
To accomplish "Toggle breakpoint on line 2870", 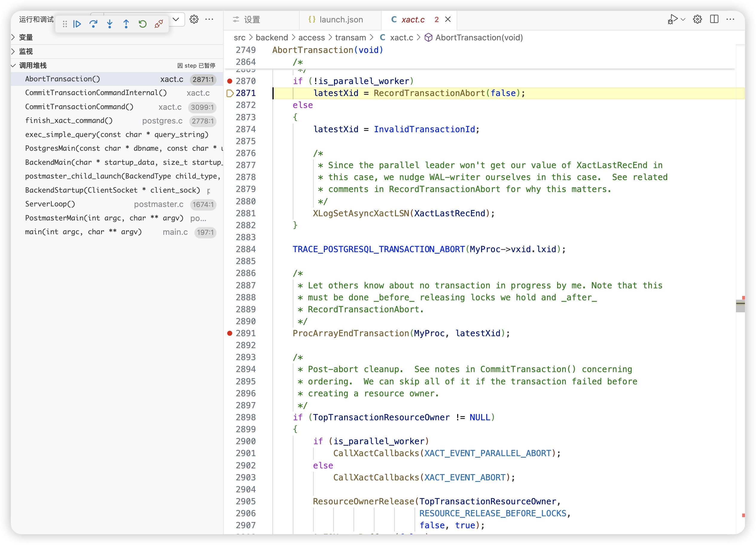I will (230, 81).
